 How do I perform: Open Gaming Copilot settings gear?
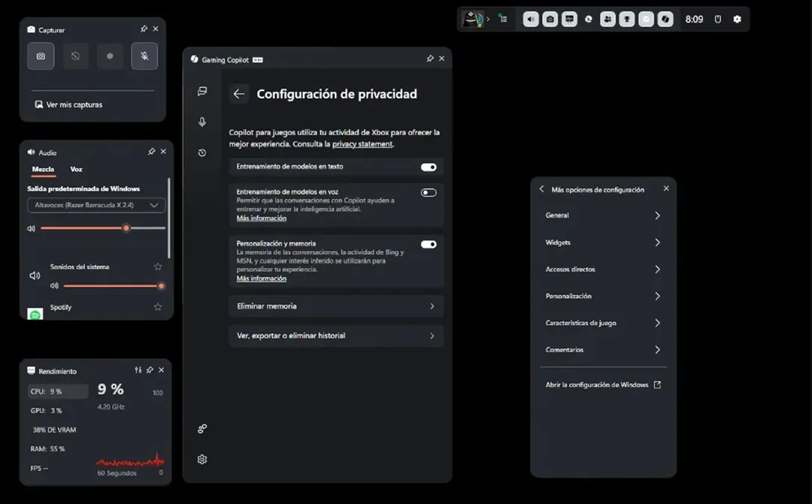pyautogui.click(x=202, y=459)
